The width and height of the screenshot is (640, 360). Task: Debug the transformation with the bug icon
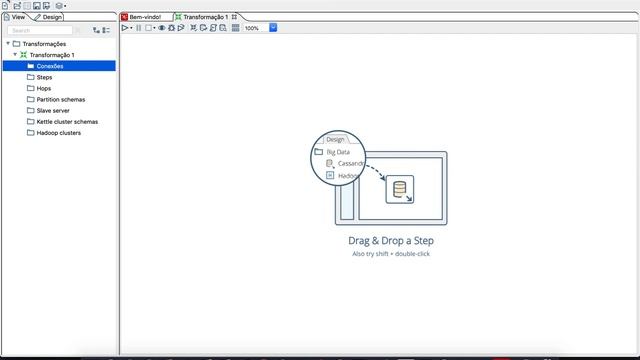click(171, 28)
